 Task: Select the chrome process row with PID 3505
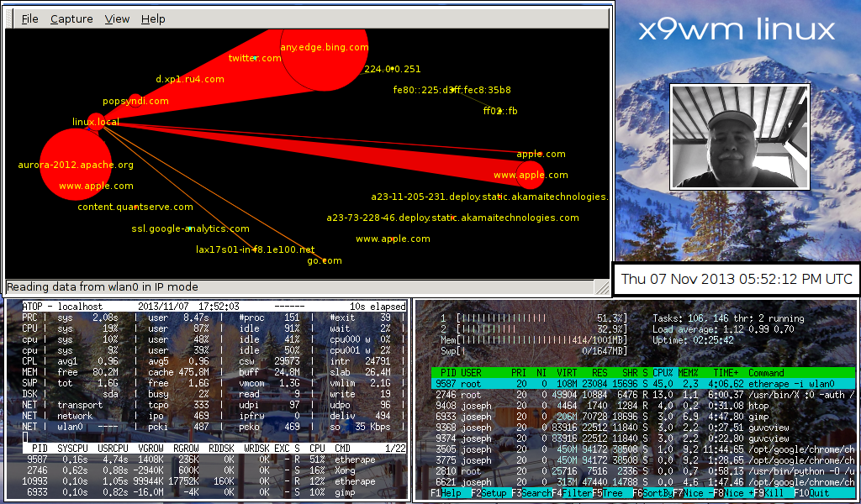[x=643, y=449]
